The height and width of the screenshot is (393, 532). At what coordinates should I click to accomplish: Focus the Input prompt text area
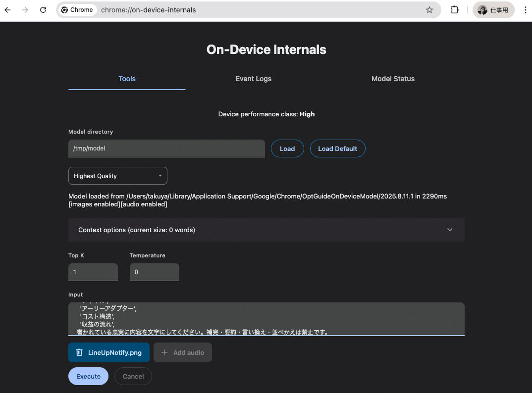(266, 319)
